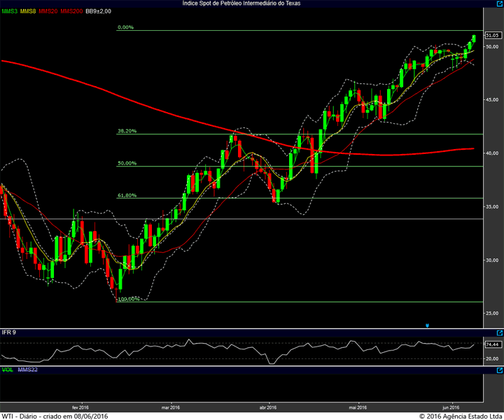Click the chart title Índice Spot de Petróleo
This screenshot has height=420, width=504.
pyautogui.click(x=241, y=3)
